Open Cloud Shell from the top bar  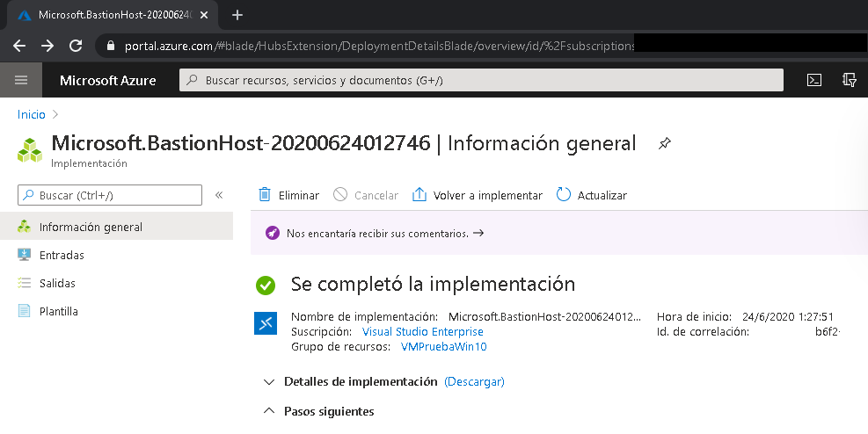tap(813, 80)
